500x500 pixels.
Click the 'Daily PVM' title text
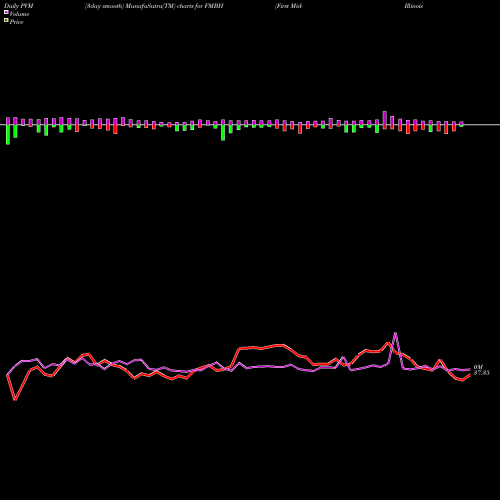pos(19,6)
